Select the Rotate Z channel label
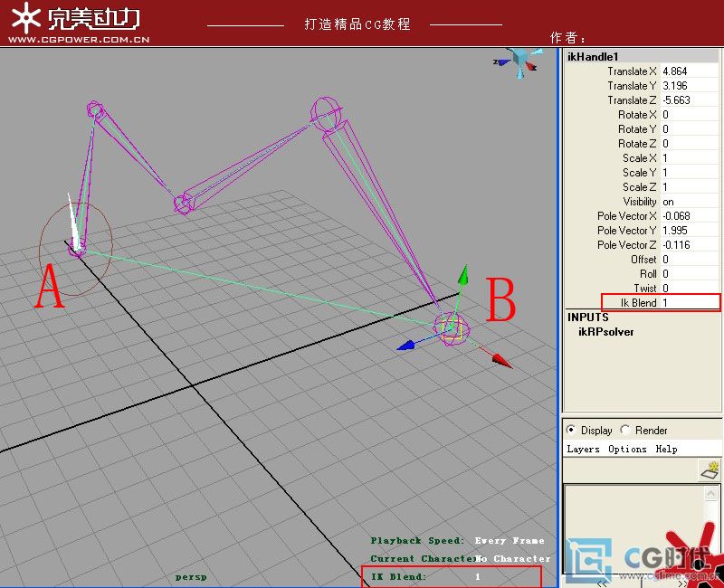 [x=637, y=144]
